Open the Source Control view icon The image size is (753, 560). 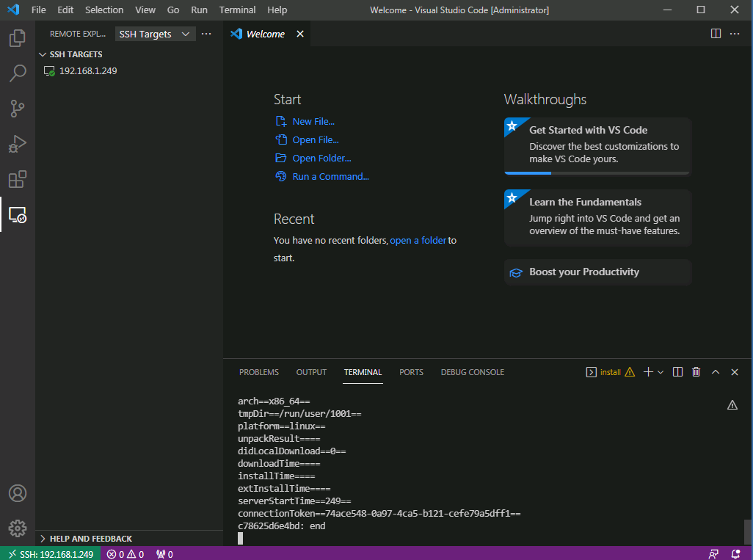click(x=18, y=109)
